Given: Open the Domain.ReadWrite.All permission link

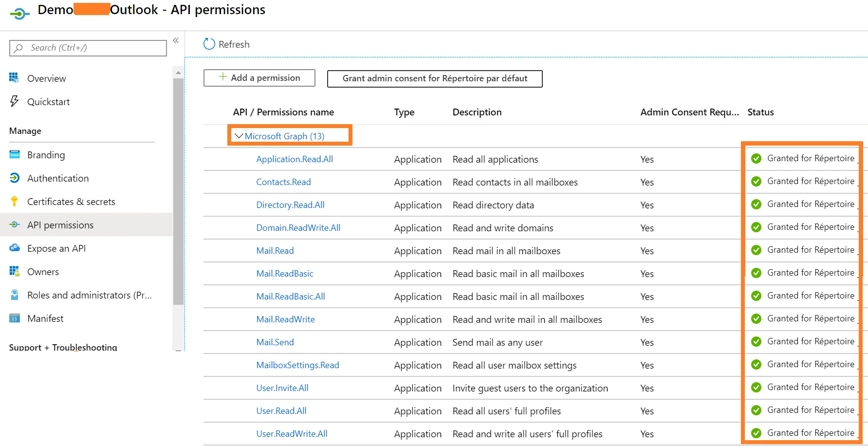Looking at the screenshot, I should pos(298,228).
